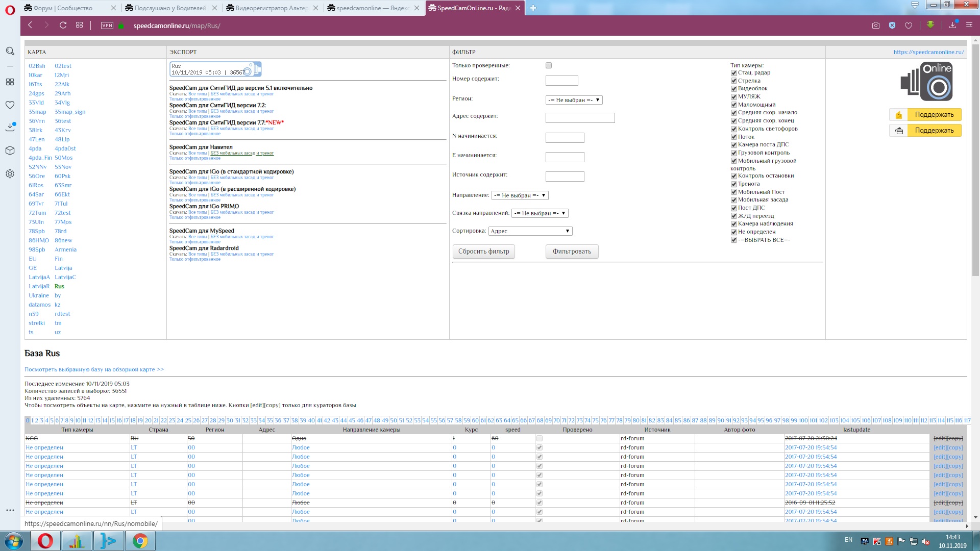Click the page reload icon
The height and width of the screenshot is (551, 980).
[63, 25]
